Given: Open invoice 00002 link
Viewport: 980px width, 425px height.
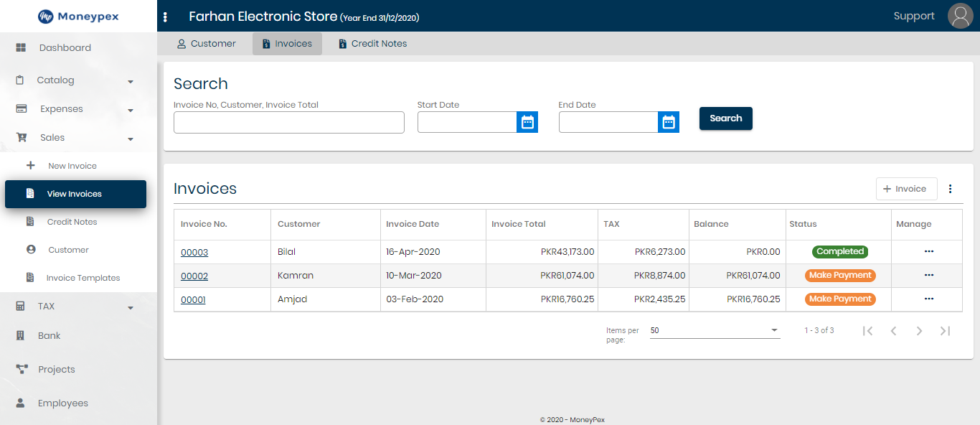Looking at the screenshot, I should tap(194, 276).
